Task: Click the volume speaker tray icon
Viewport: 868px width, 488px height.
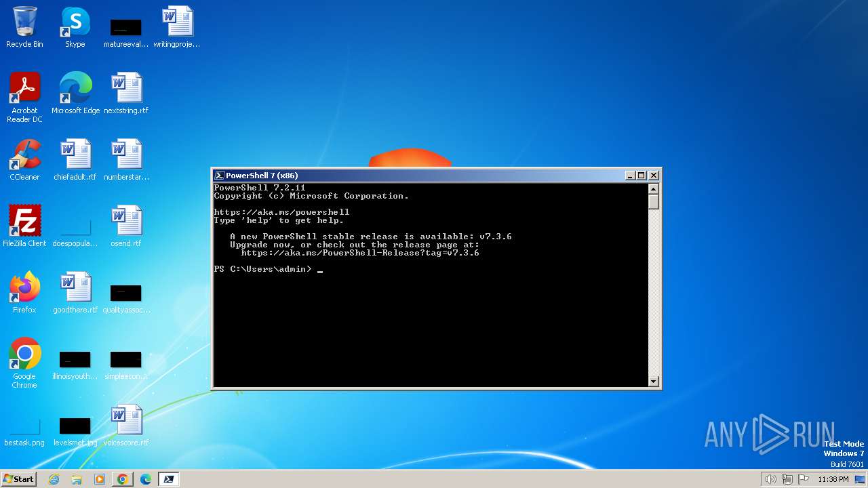Action: (x=770, y=479)
